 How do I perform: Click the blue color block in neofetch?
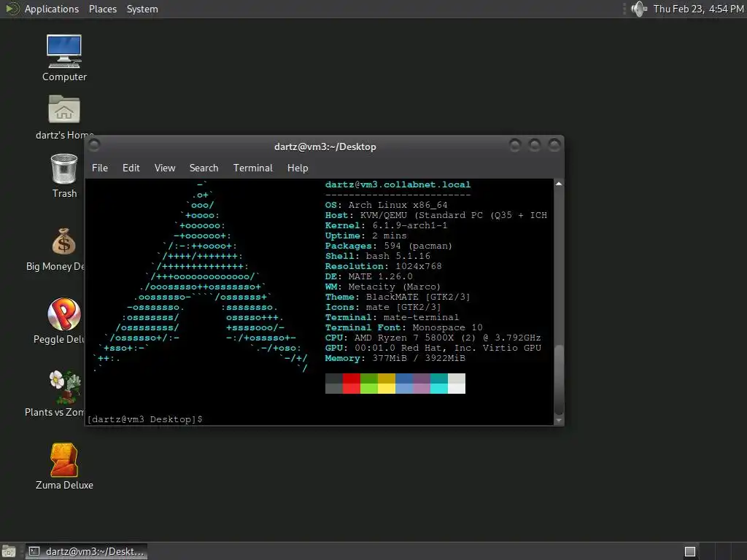(x=404, y=384)
